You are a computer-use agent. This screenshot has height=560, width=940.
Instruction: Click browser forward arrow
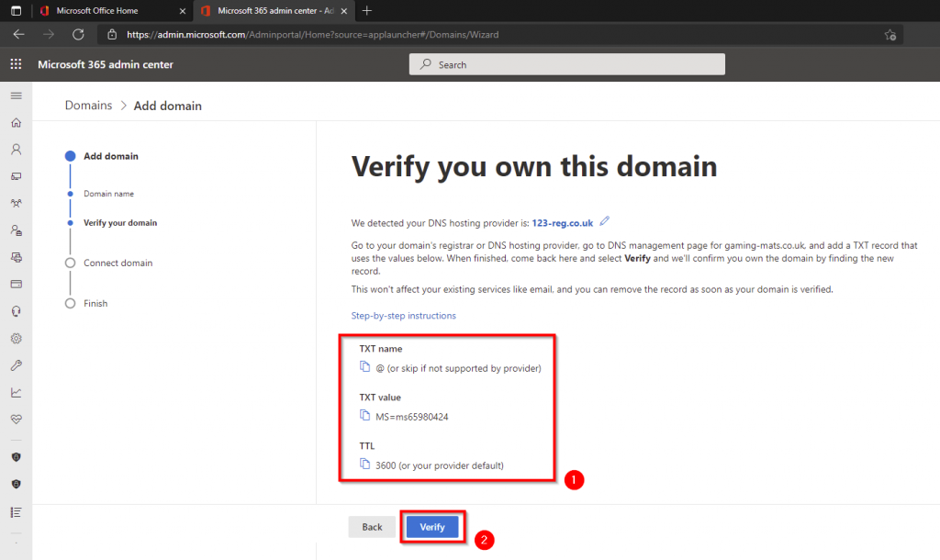coord(49,34)
